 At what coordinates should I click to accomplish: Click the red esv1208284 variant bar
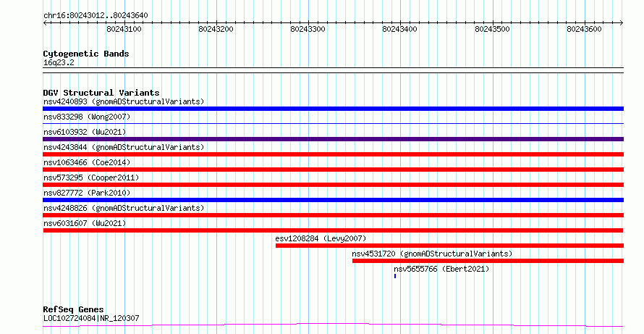coord(450,246)
